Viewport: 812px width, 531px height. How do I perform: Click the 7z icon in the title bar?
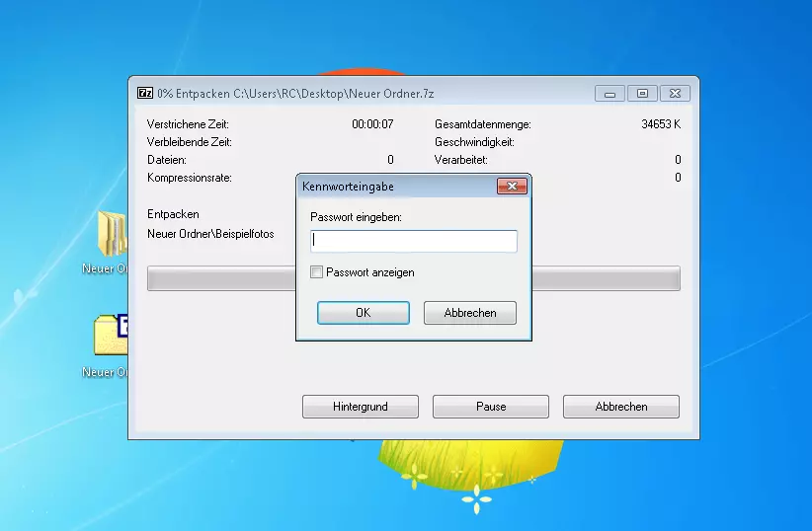pos(145,93)
